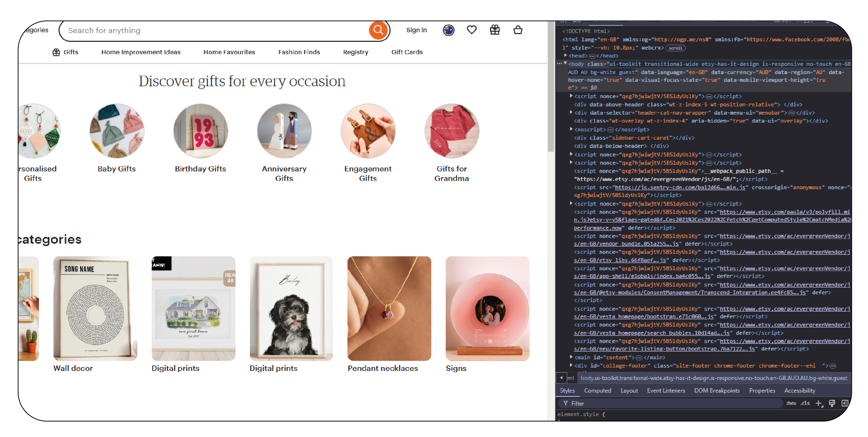Open the Pendant necklaces card
Viewport: 868px width, 437px height.
tap(389, 308)
